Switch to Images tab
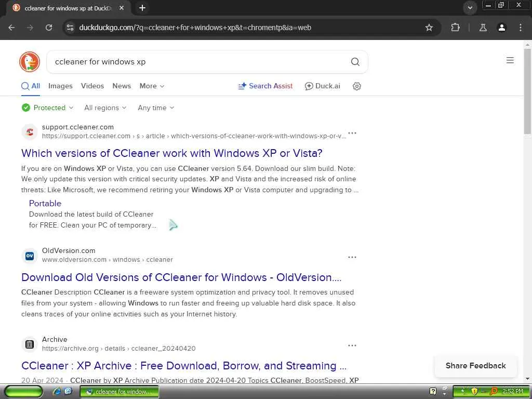 click(x=60, y=86)
